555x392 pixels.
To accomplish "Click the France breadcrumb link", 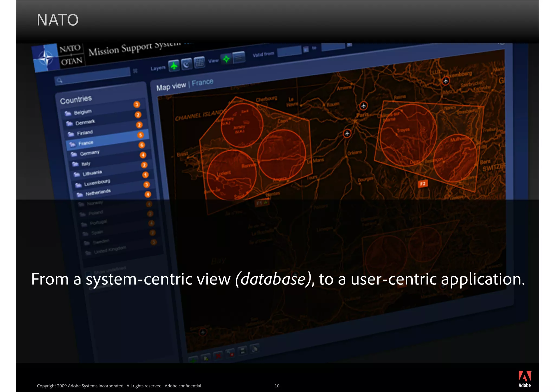I will (202, 82).
